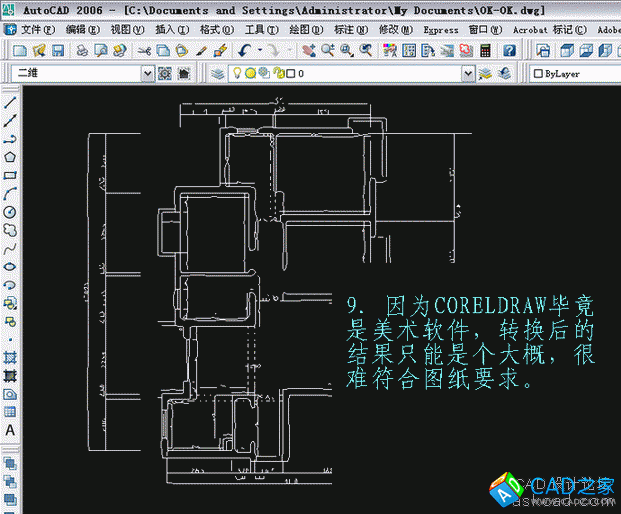Toggle the layer lock icon

coord(276,74)
